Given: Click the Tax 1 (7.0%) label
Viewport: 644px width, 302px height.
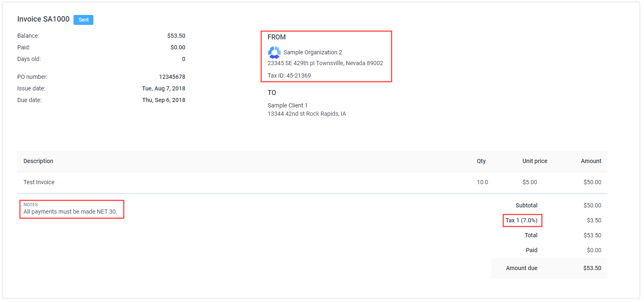Looking at the screenshot, I should tap(521, 220).
